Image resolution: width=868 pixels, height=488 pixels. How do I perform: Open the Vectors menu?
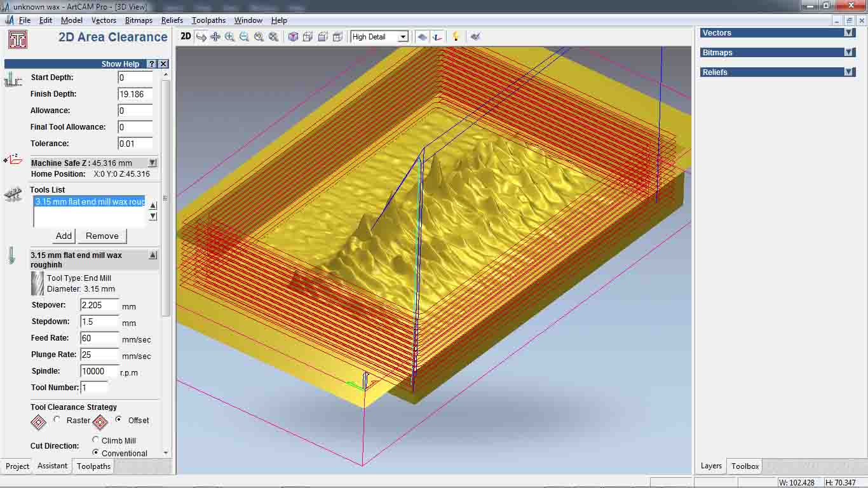(104, 20)
